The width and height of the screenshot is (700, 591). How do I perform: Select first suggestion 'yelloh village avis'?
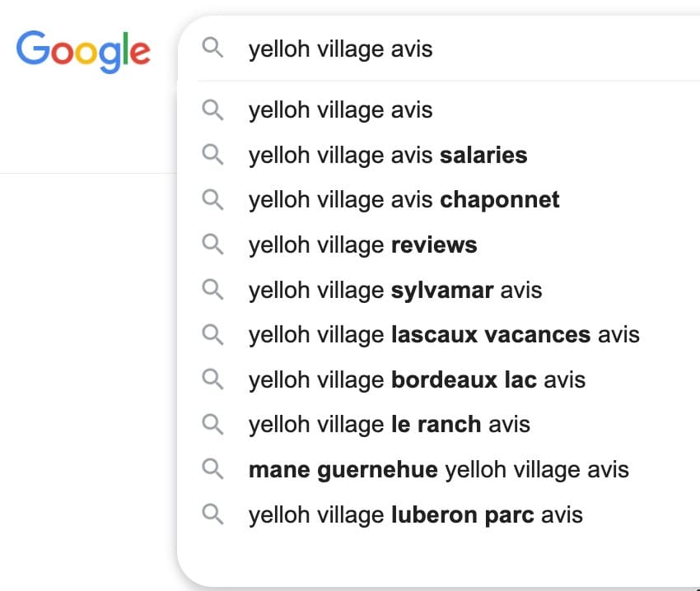point(340,110)
